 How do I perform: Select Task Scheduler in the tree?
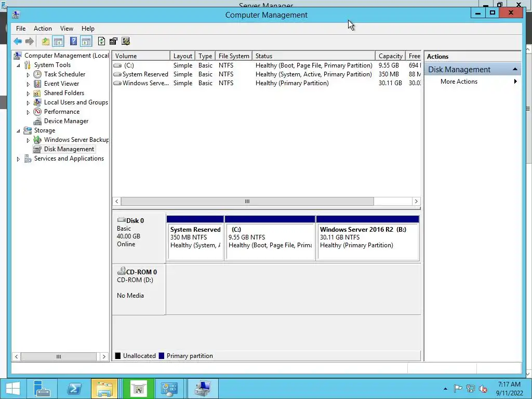64,74
